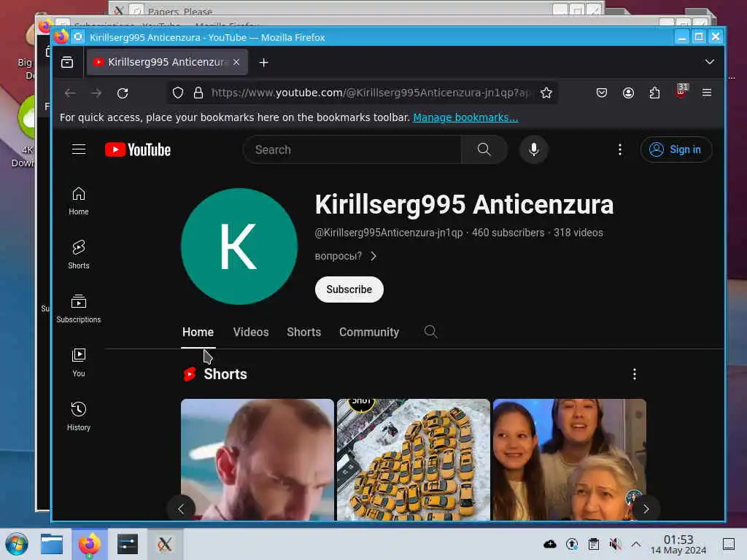
Task: Switch to Firefox in the taskbar
Action: 89,544
